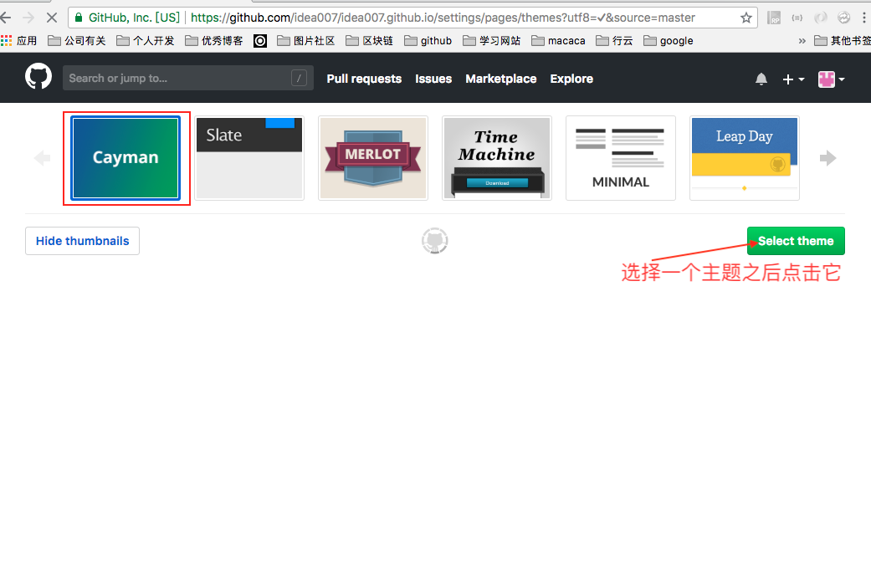Open the Explore page
871x588 pixels.
click(571, 79)
